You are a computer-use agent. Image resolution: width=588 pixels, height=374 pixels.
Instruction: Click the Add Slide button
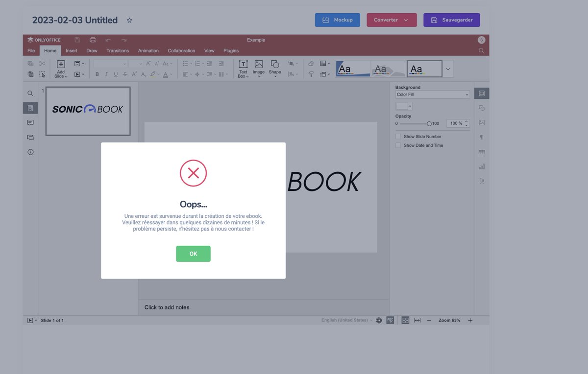tap(61, 69)
